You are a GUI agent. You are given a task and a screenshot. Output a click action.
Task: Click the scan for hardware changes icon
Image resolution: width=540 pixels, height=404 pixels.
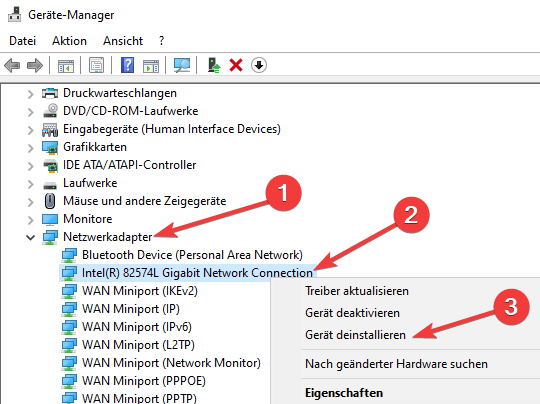pyautogui.click(x=182, y=65)
